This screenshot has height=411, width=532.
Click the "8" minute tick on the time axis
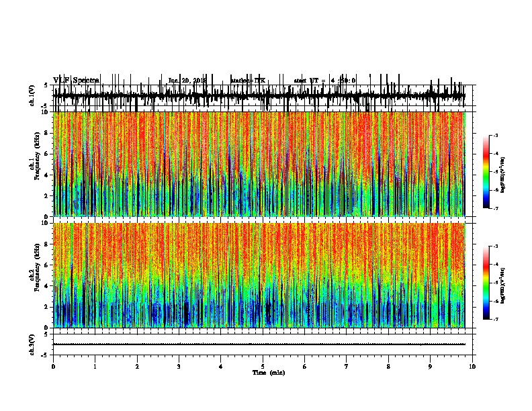tap(388, 367)
